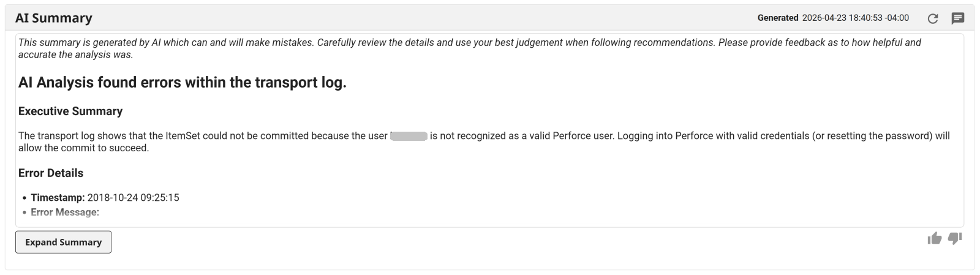
Task: Give thumbs up to the summary
Action: (934, 238)
